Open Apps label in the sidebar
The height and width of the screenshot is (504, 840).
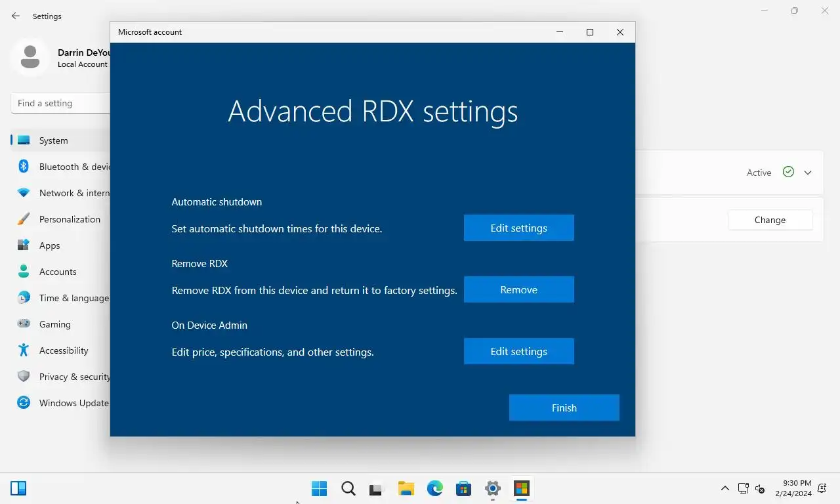point(49,245)
